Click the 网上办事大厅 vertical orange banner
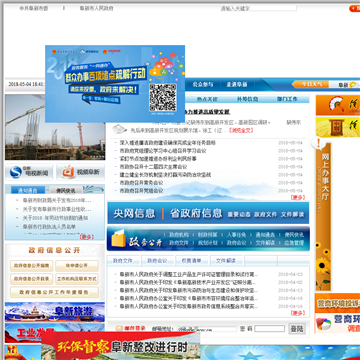Screen dimensions: 360x360 [323, 217]
